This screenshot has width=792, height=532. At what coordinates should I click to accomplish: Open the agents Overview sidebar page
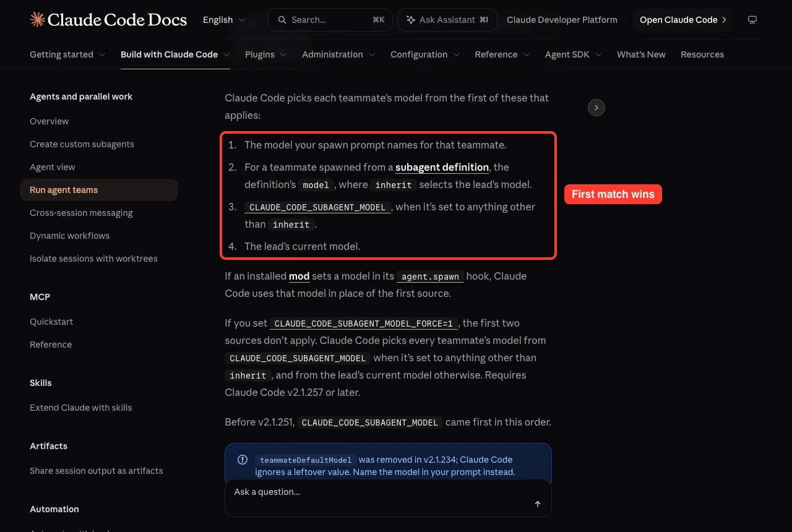[49, 121]
